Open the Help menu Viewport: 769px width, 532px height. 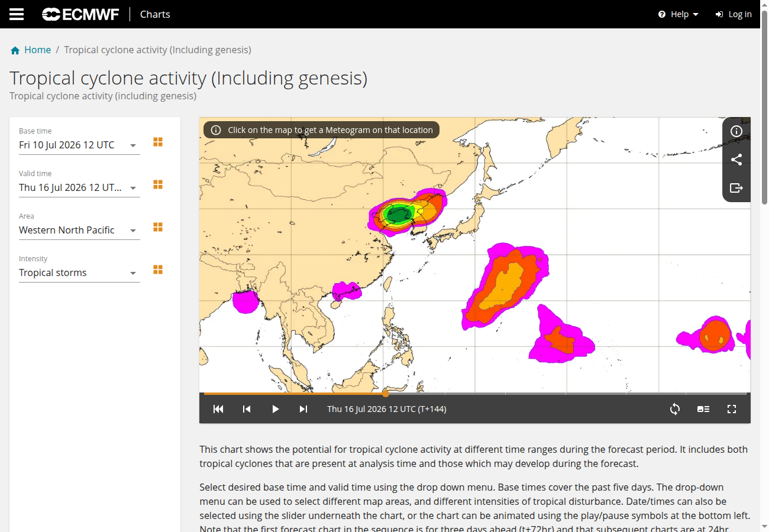[x=678, y=14]
